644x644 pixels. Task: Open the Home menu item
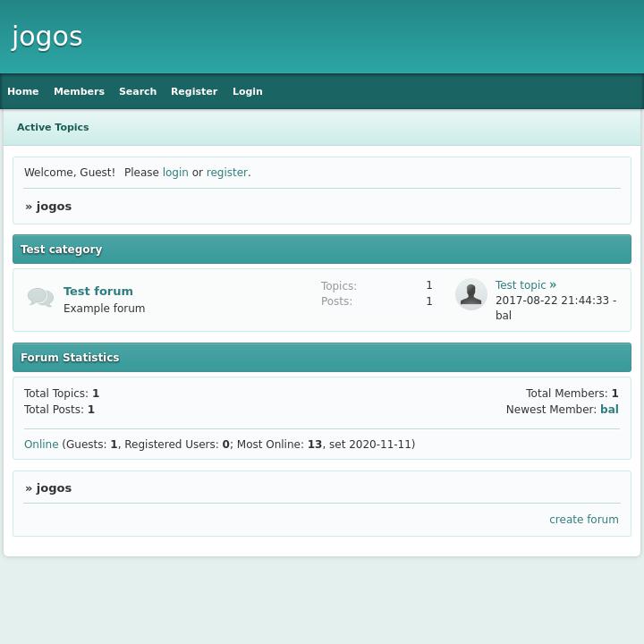click(x=23, y=91)
